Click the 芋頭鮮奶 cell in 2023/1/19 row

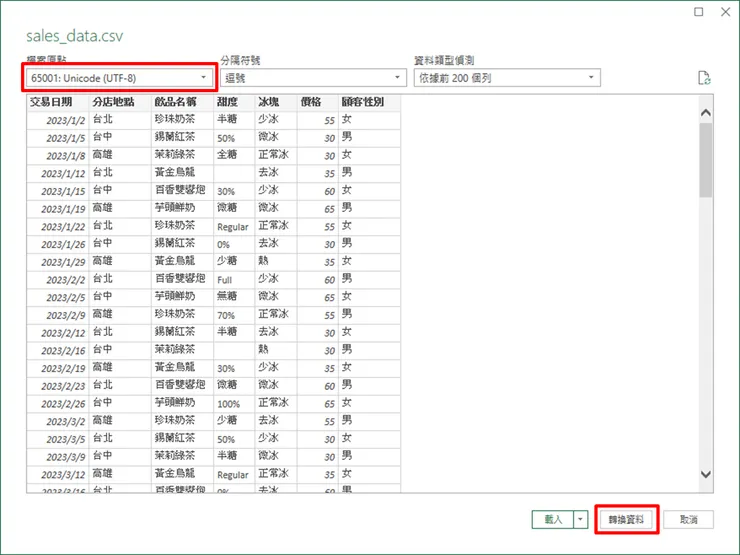(x=182, y=209)
